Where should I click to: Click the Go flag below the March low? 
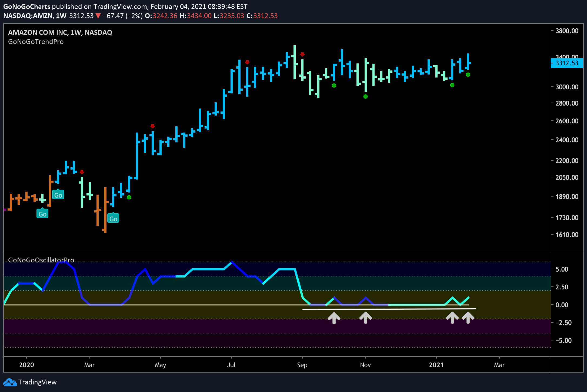tap(113, 218)
